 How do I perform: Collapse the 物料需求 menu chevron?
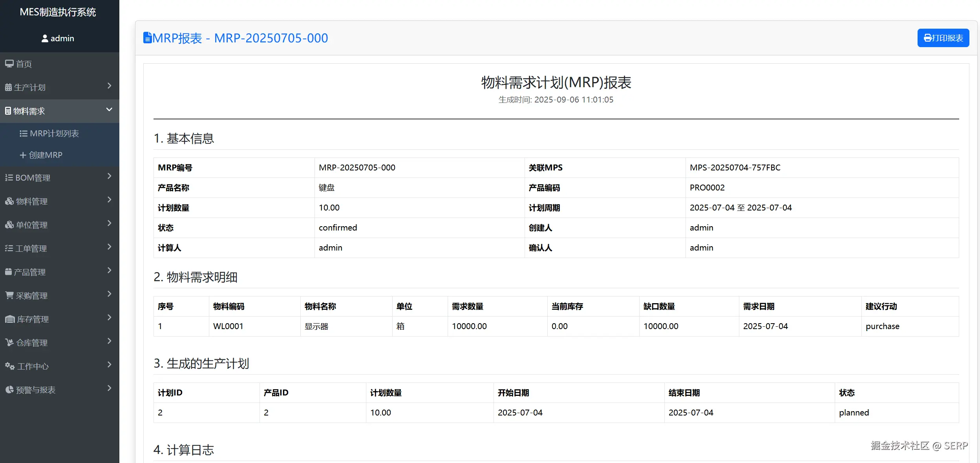point(109,110)
